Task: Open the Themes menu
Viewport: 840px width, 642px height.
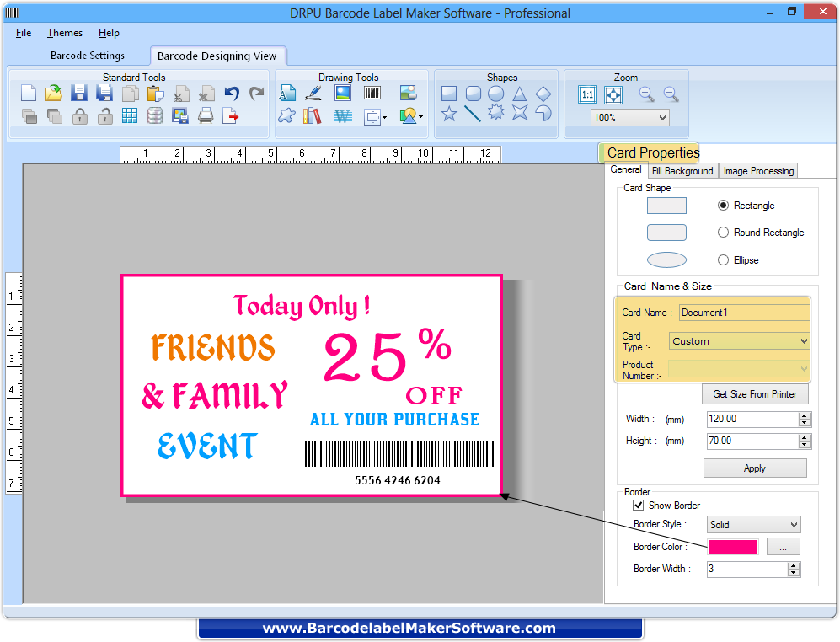Action: pos(65,33)
